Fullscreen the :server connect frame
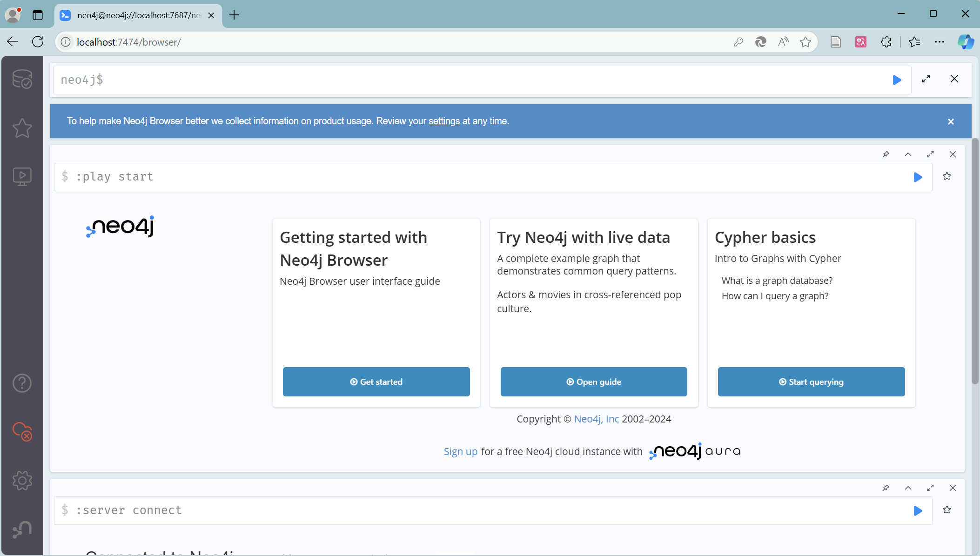The width and height of the screenshot is (980, 556). (930, 488)
